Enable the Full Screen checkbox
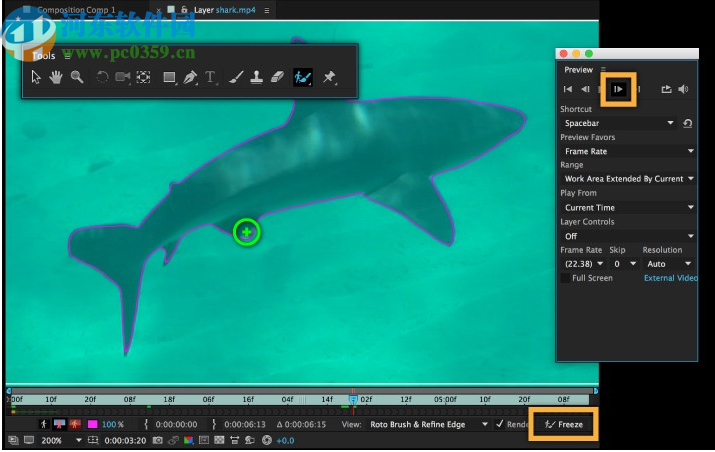The width and height of the screenshot is (715, 452). coord(566,278)
